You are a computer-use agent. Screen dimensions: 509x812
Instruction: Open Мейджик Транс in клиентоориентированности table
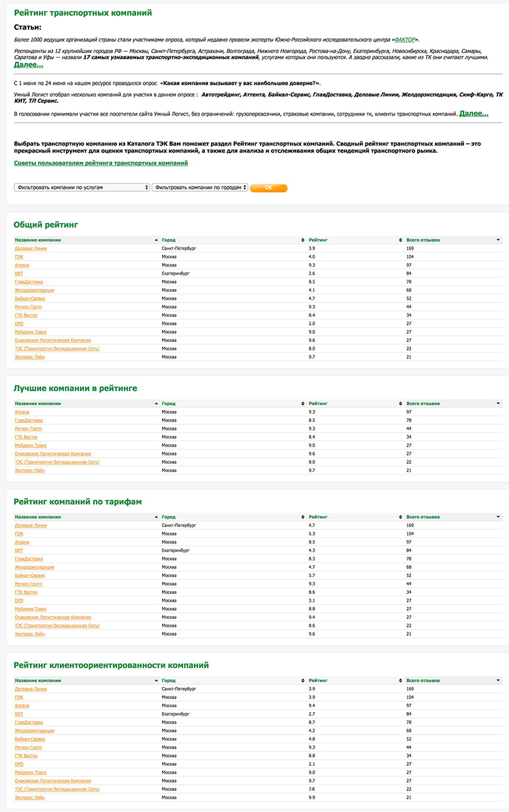(31, 773)
